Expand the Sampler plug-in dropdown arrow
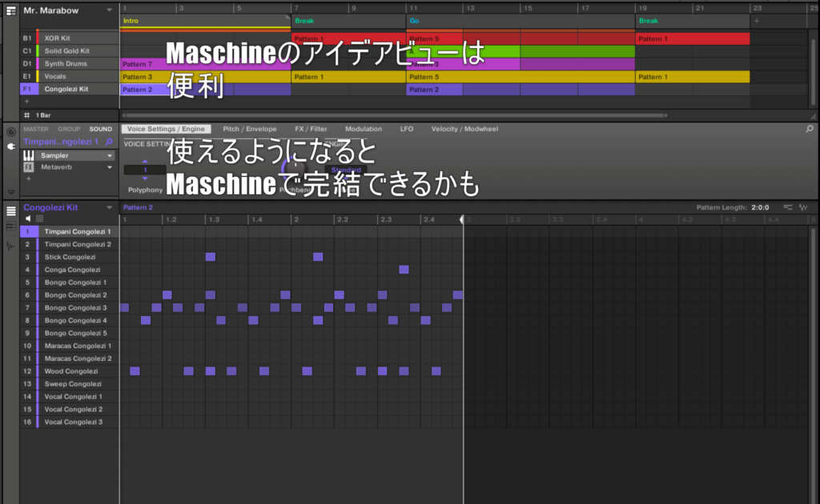The image size is (820, 504). (x=110, y=155)
